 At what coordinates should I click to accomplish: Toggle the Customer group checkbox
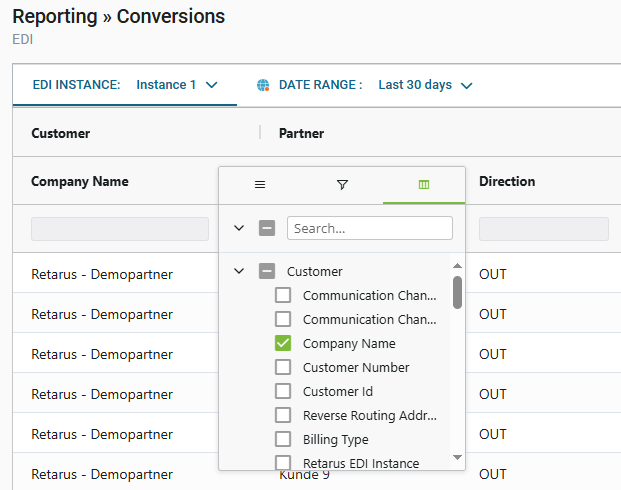(x=267, y=271)
